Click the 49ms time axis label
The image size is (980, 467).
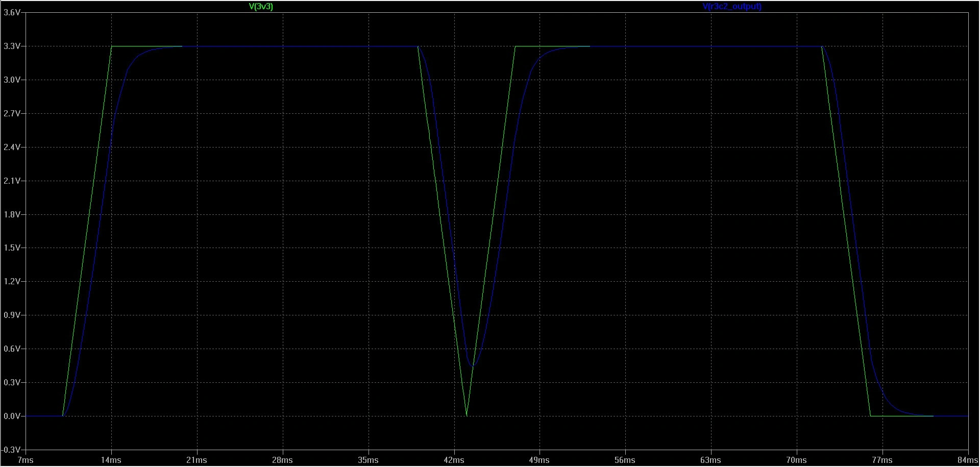540,460
